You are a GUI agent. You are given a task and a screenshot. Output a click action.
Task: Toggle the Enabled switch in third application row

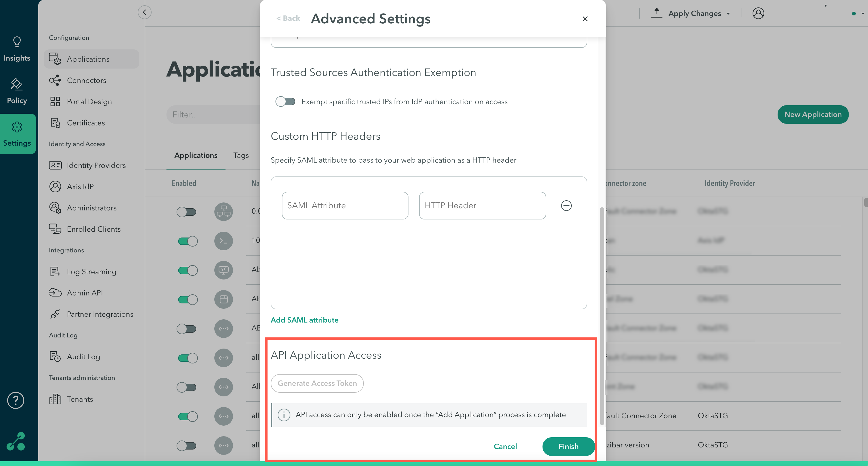(188, 270)
